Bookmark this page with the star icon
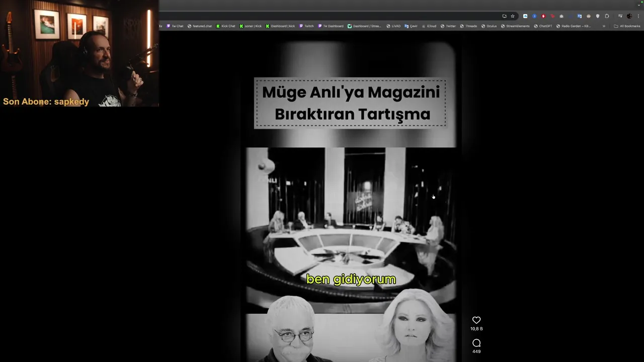644x362 pixels. pyautogui.click(x=513, y=16)
